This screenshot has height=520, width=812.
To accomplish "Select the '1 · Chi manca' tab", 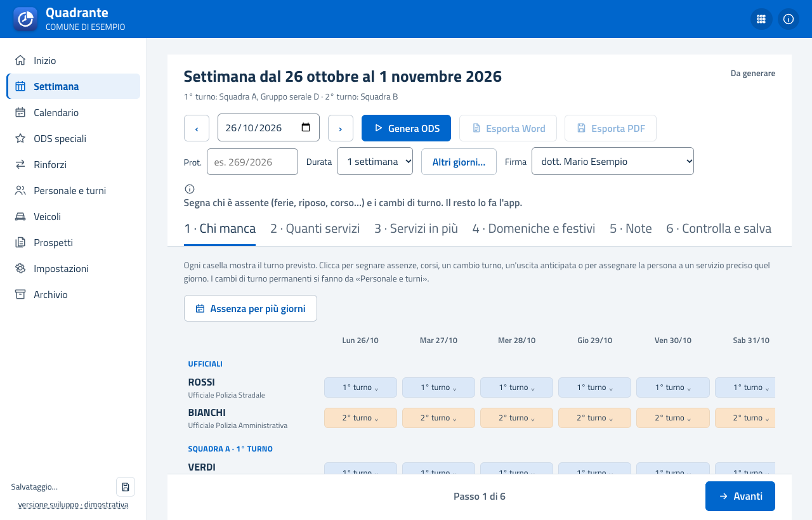I will (x=219, y=228).
